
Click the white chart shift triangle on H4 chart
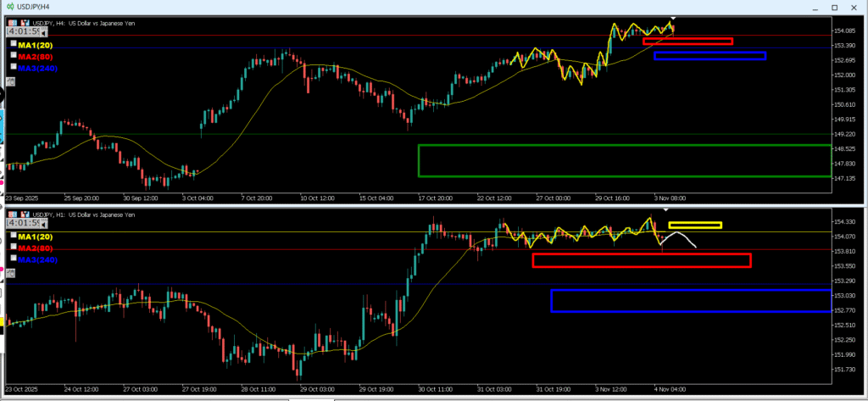tap(673, 18)
